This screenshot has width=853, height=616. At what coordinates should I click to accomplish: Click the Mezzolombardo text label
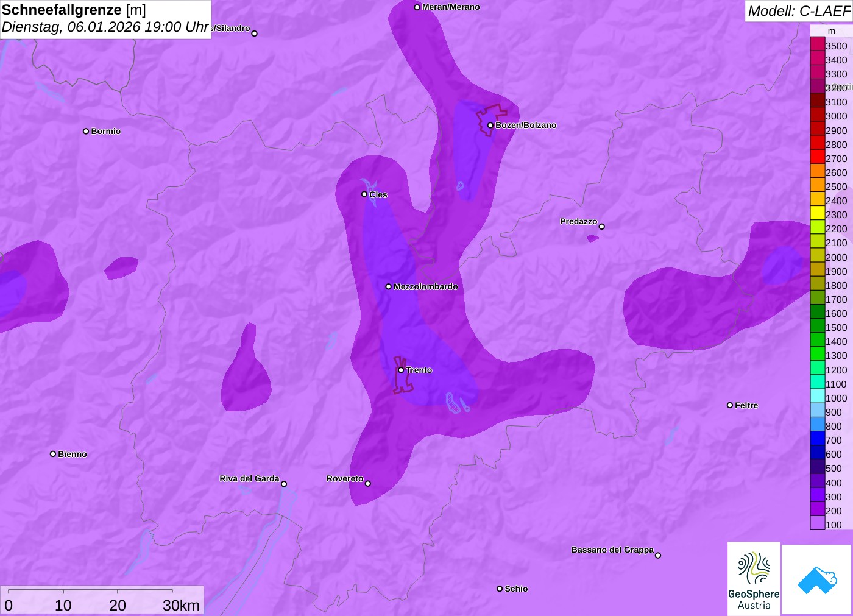point(425,286)
